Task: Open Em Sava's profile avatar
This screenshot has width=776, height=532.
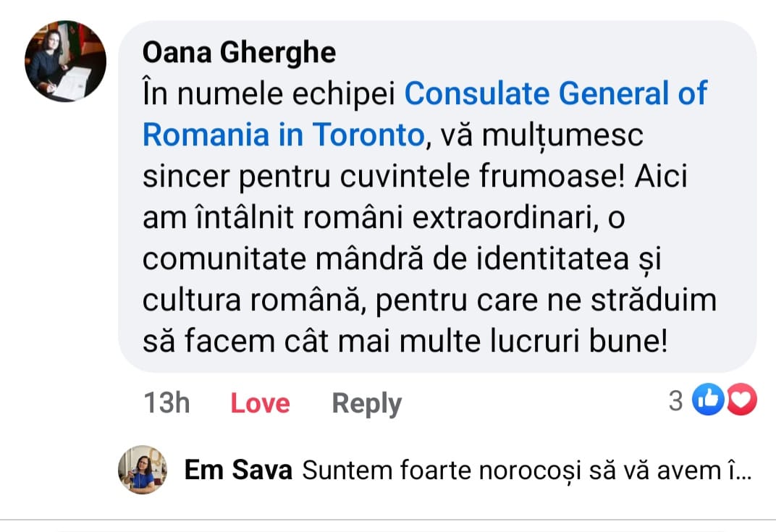Action: (x=143, y=470)
